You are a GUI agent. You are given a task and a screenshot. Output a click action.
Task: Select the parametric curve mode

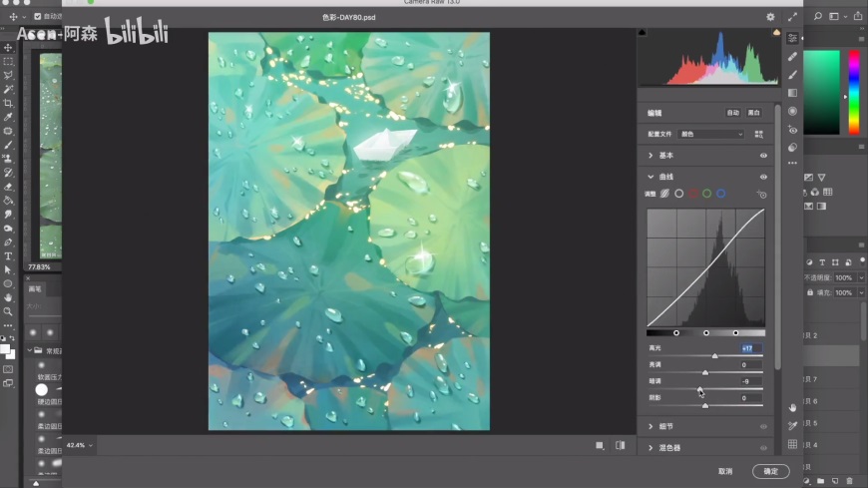pyautogui.click(x=664, y=194)
